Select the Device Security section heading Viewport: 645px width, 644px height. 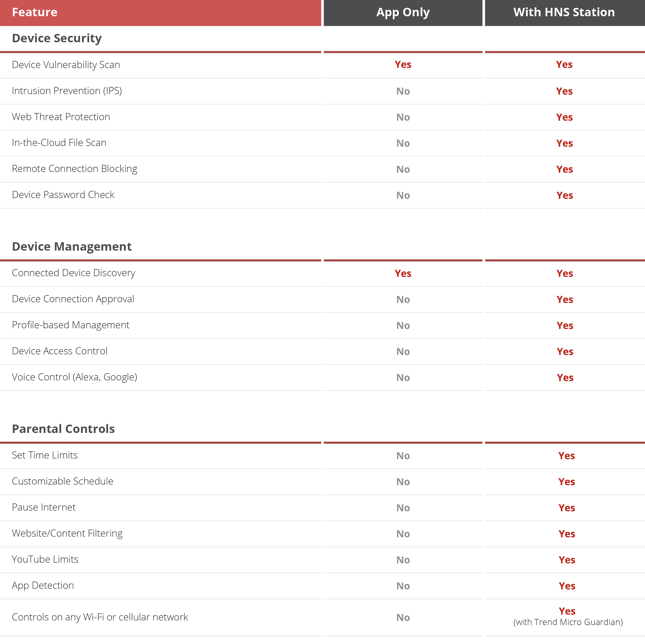tap(57, 38)
